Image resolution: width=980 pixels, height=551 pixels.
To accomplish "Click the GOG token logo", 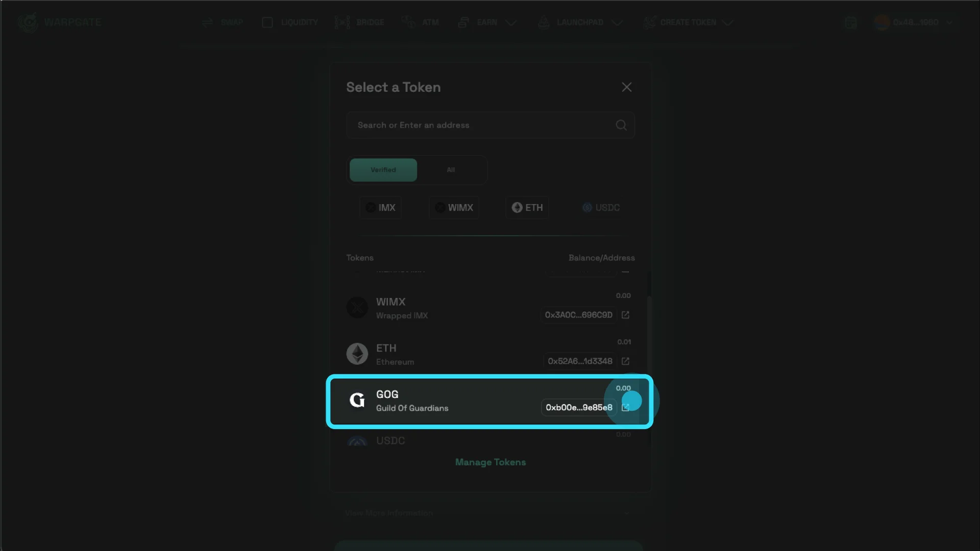I will tap(357, 400).
